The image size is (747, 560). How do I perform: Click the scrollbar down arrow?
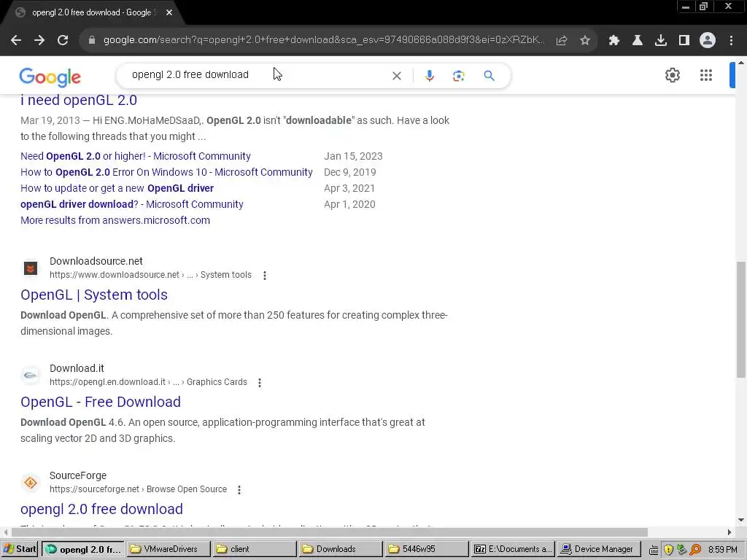point(741,520)
